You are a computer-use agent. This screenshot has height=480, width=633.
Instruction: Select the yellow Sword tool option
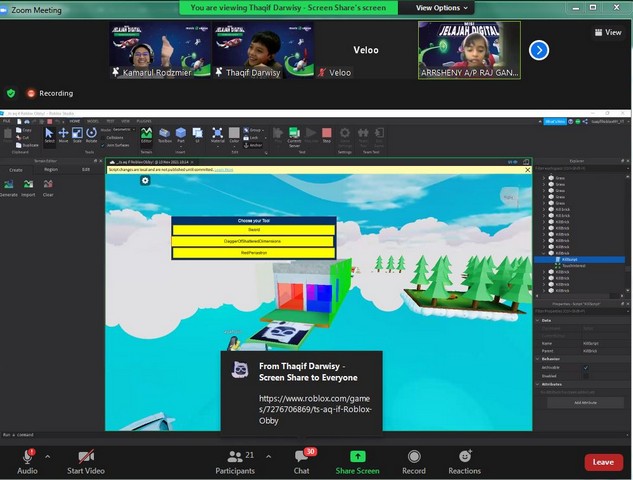coord(252,229)
